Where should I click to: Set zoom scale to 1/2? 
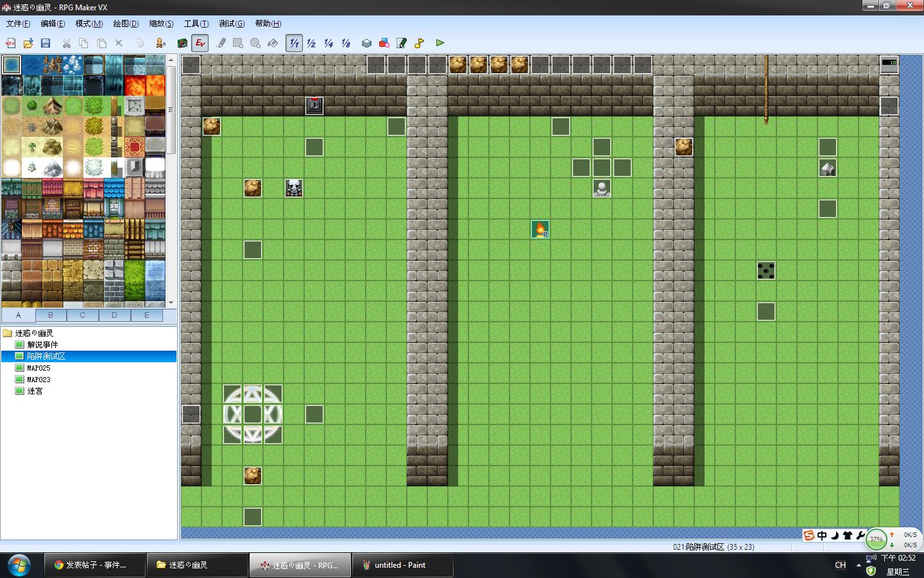(x=311, y=43)
